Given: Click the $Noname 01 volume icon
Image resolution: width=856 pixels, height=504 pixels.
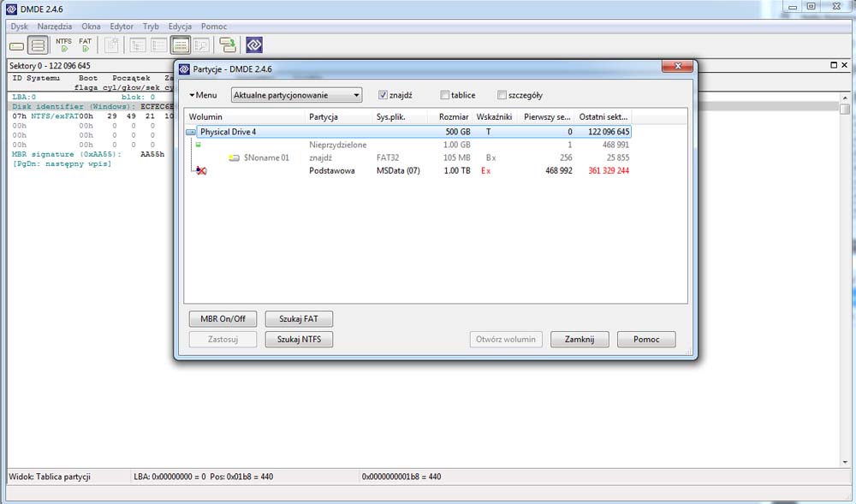Looking at the screenshot, I should pos(235,157).
